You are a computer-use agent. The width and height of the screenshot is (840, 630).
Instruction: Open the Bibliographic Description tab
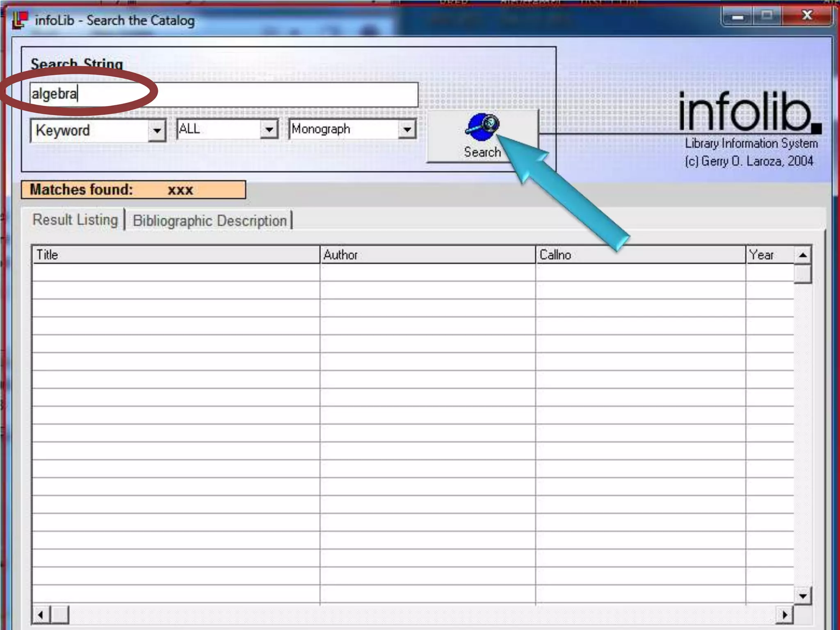[x=210, y=221]
